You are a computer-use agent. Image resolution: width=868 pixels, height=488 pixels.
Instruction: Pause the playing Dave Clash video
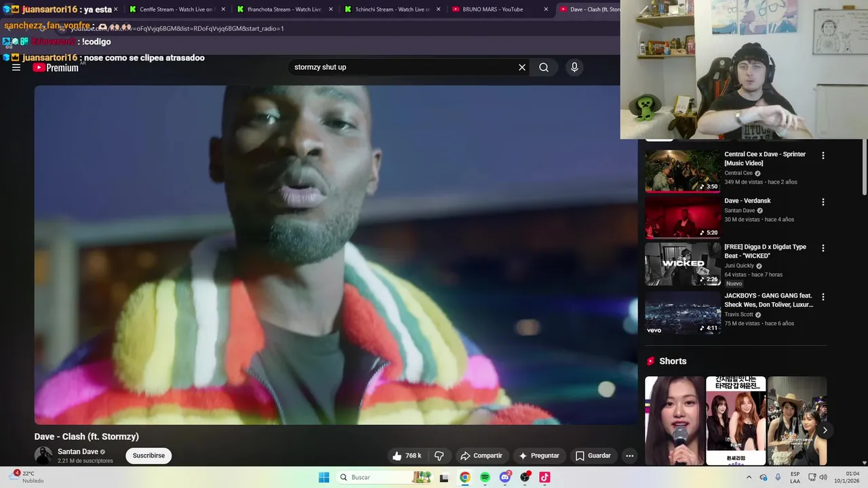[336, 254]
